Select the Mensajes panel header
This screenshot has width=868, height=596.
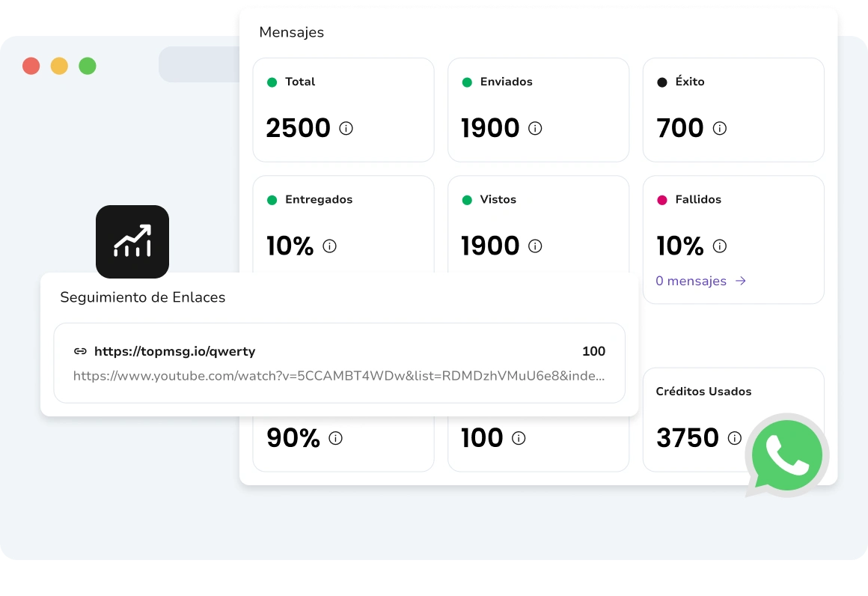(291, 32)
